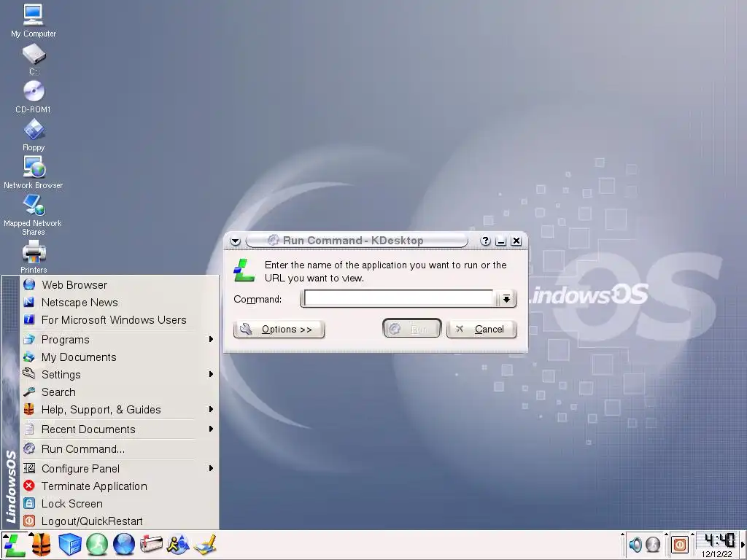
Task: Open the CD-ROM1 desktop icon
Action: coord(34,97)
